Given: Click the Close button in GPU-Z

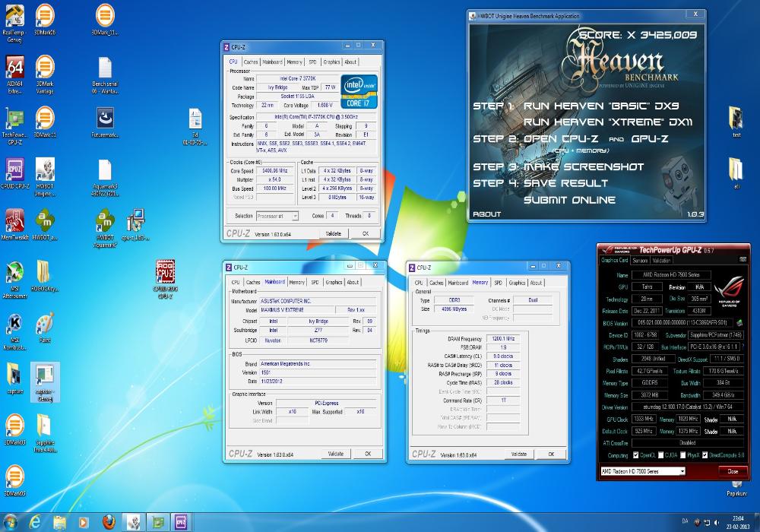Looking at the screenshot, I should (733, 471).
